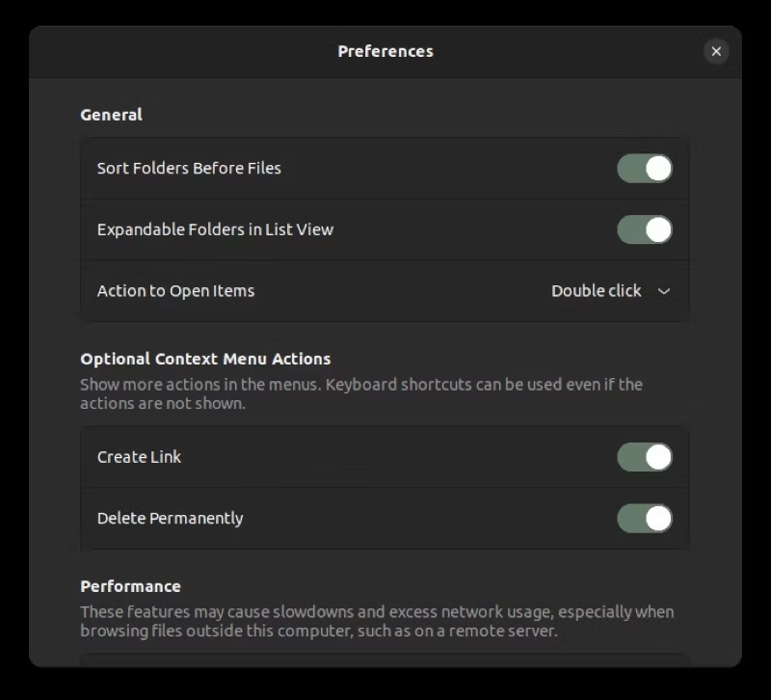This screenshot has width=771, height=700.
Task: Disable the Delete Permanently switch
Action: (644, 518)
